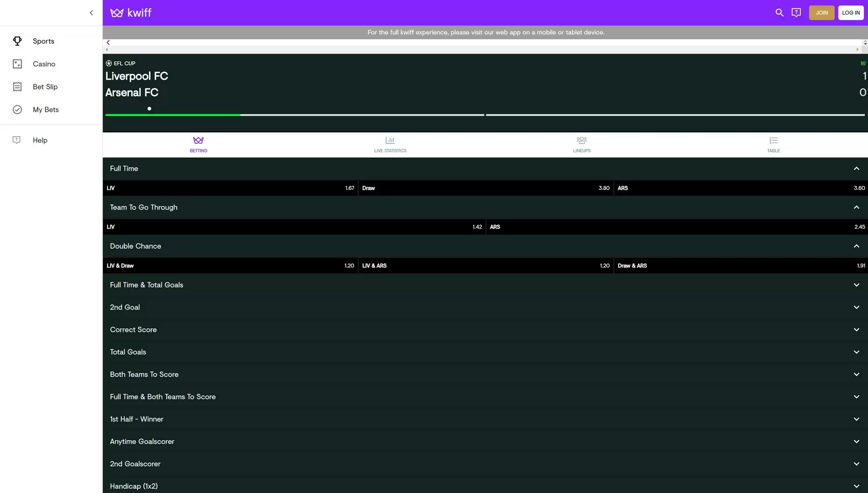This screenshot has height=493, width=868.
Task: Open Sports in the sidebar
Action: pyautogui.click(x=51, y=41)
